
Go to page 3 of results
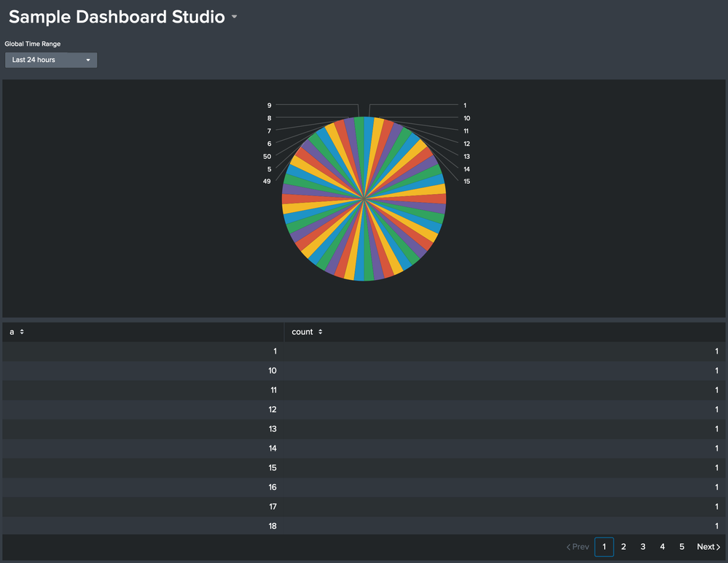[643, 547]
